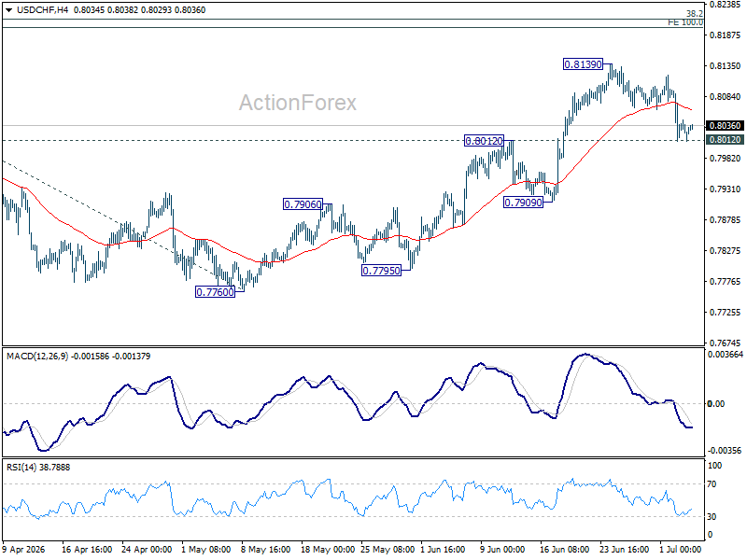Click the 24 Apr 00:00 time axis label

click(147, 549)
